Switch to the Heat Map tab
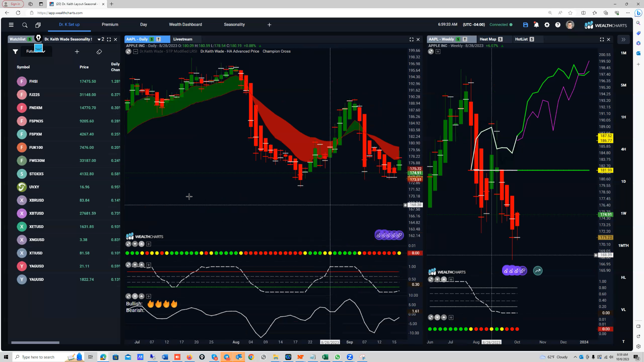Image resolution: width=644 pixels, height=362 pixels. (488, 39)
